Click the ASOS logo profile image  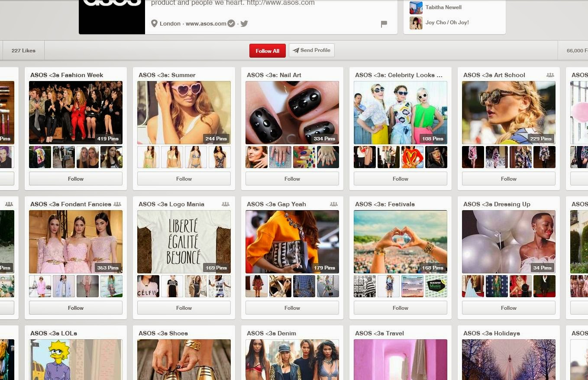click(x=112, y=17)
